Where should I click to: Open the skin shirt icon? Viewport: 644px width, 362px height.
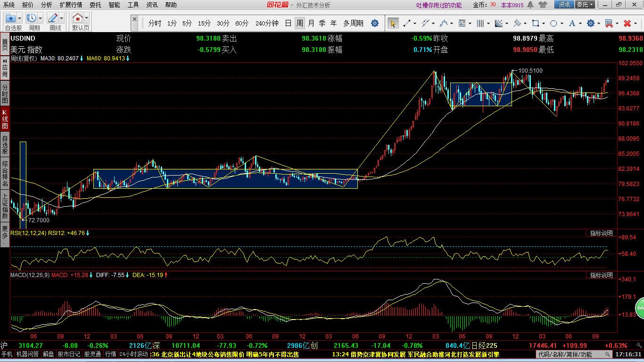[x=543, y=5]
